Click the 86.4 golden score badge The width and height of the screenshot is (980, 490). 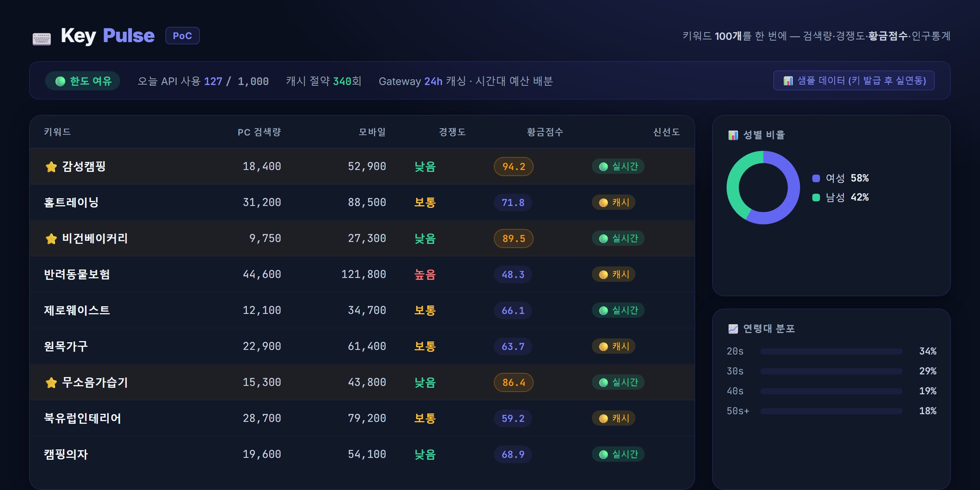(514, 382)
